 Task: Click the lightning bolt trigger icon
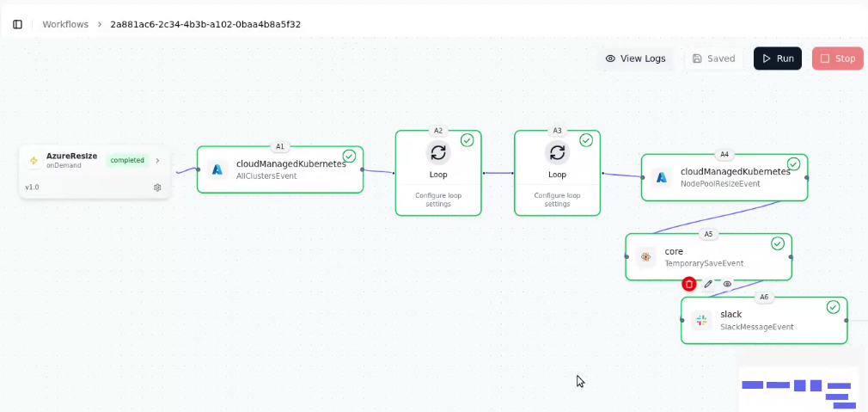(34, 160)
